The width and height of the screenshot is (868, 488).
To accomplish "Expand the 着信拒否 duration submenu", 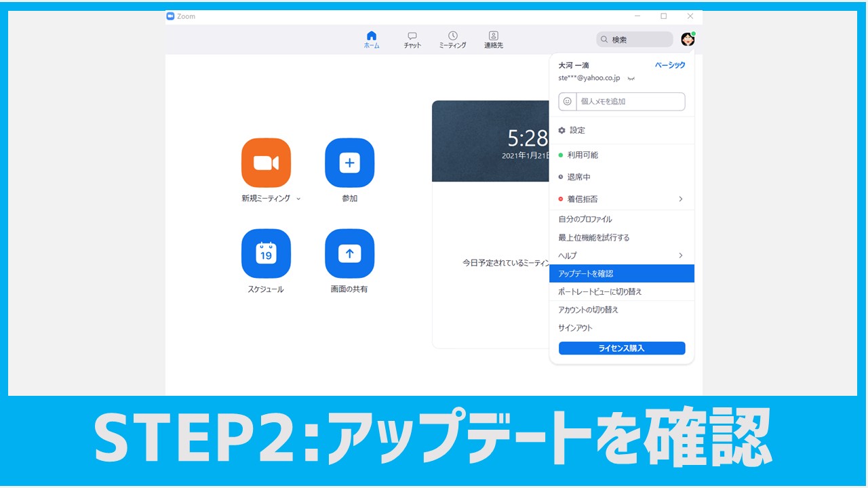I will click(681, 199).
